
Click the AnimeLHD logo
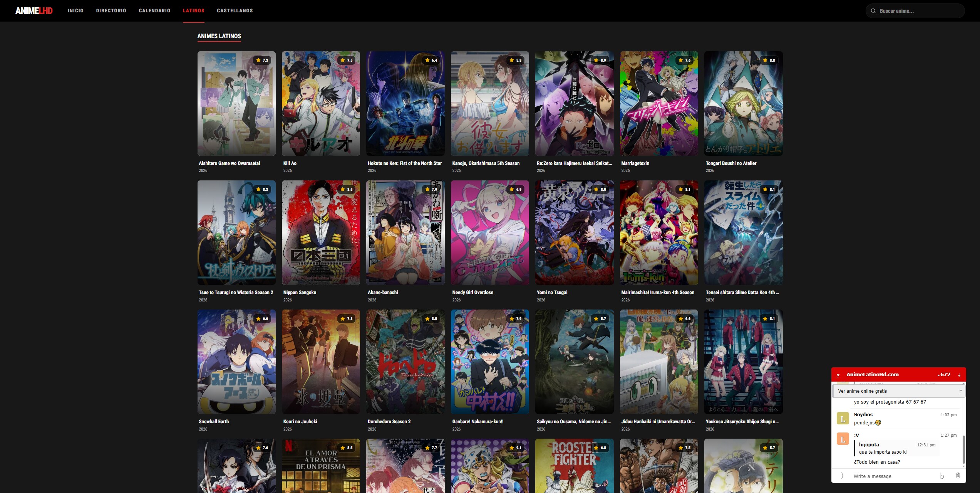pos(34,11)
